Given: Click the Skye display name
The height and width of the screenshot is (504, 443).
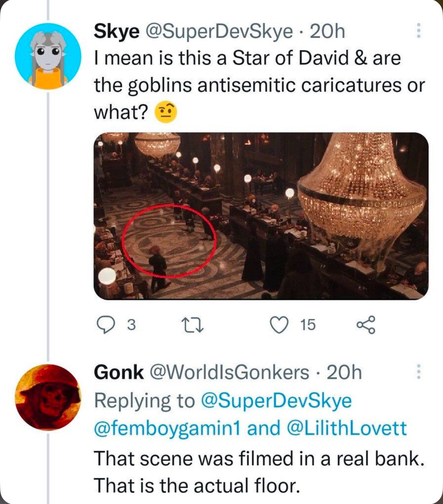Looking at the screenshot, I should [116, 31].
